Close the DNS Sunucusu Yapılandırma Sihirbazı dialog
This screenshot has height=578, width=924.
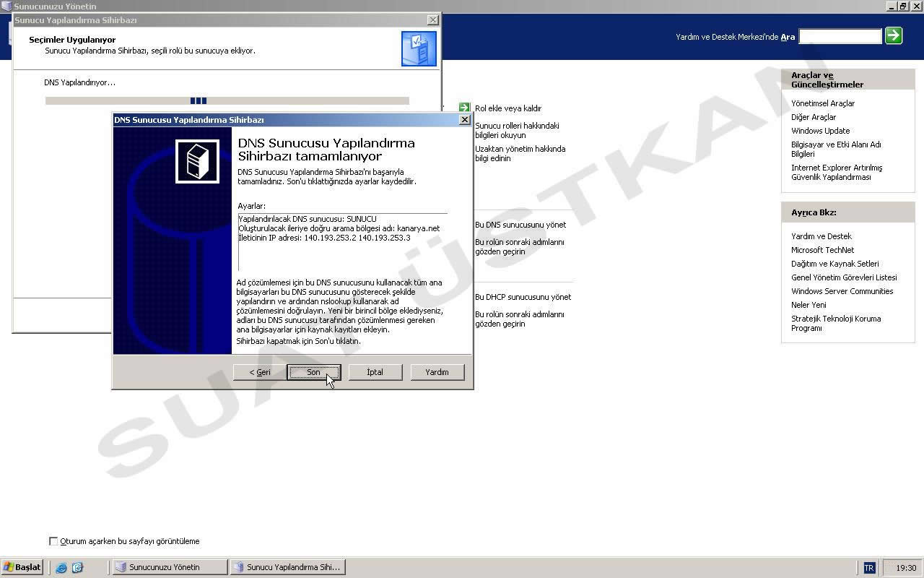(464, 120)
